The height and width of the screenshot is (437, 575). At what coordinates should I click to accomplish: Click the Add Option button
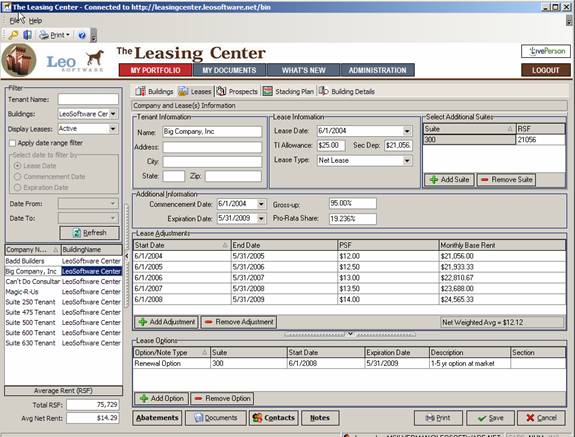[x=161, y=399]
